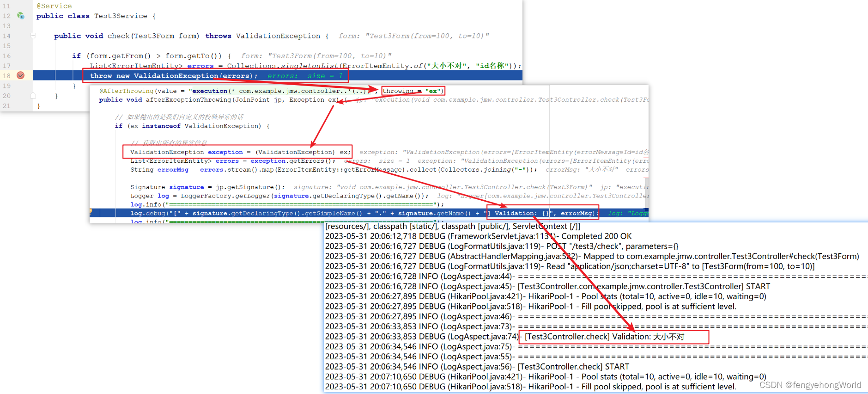Collapse the check method fold marker on line 14
The height and width of the screenshot is (394, 868).
(x=33, y=36)
